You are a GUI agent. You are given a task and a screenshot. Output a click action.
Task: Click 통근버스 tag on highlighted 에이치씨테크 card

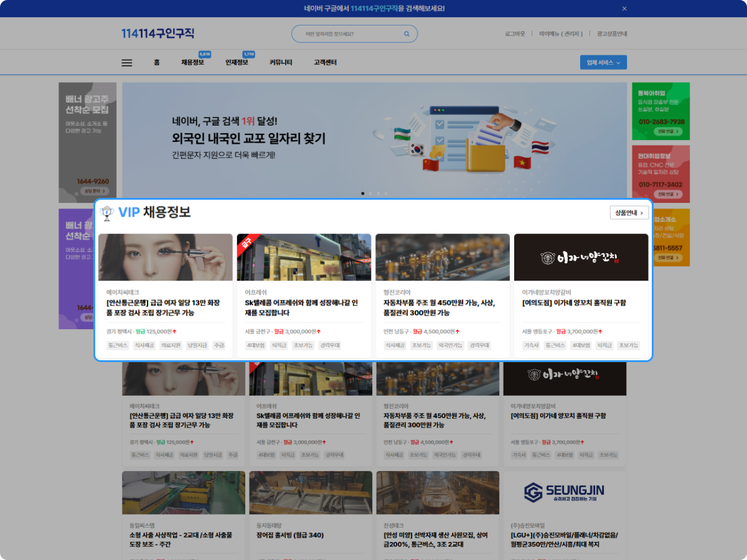pos(118,345)
